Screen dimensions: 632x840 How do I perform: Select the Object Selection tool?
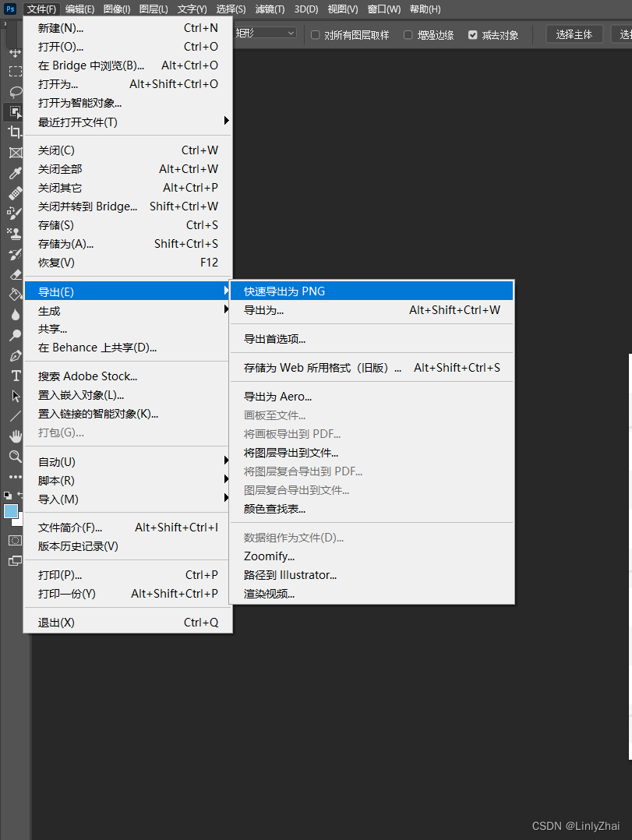tap(15, 112)
